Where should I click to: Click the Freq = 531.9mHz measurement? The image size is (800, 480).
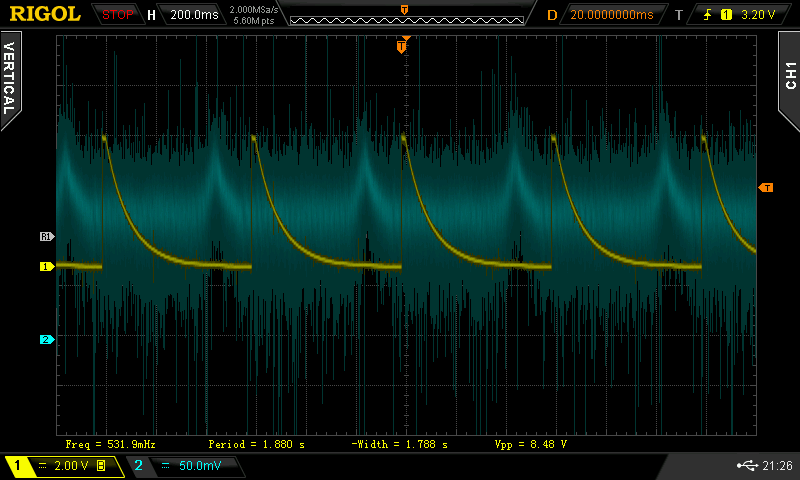(x=110, y=444)
